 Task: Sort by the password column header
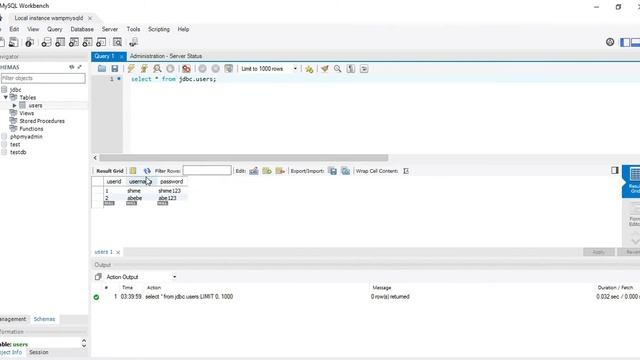point(171,181)
